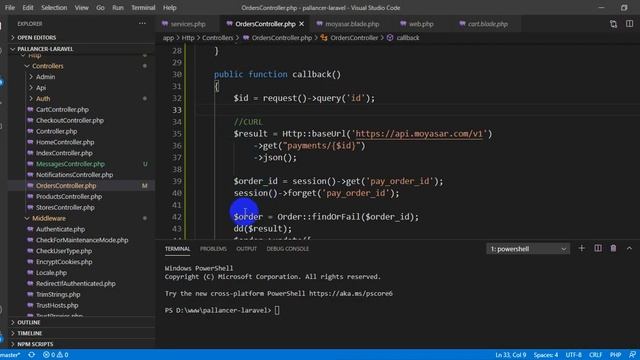Follow the api.moyasar.com URL in code
The width and height of the screenshot is (640, 360).
(419, 134)
